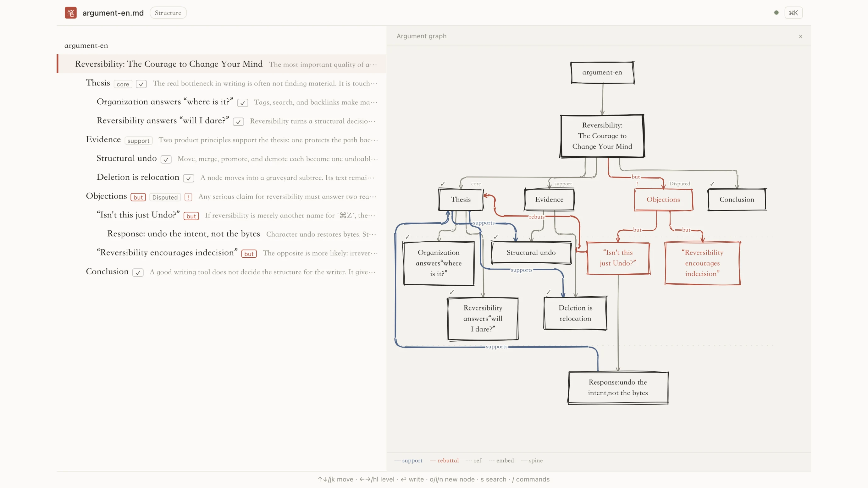Click the Conclusion graph node
Viewport: 868px width, 488px height.
click(737, 199)
